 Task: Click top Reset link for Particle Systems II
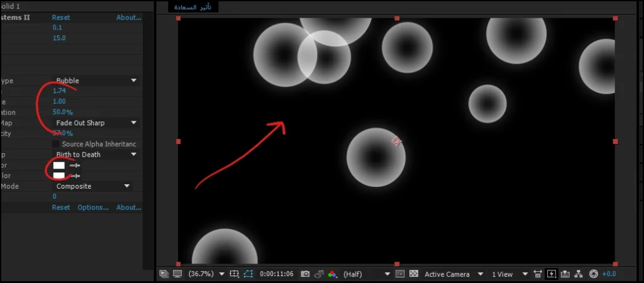click(61, 18)
